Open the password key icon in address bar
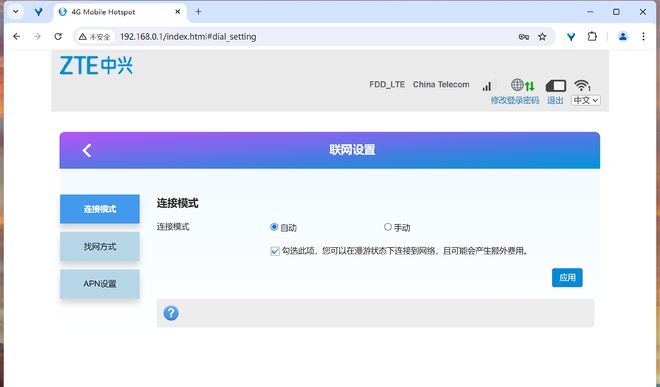The image size is (660, 387). [524, 37]
